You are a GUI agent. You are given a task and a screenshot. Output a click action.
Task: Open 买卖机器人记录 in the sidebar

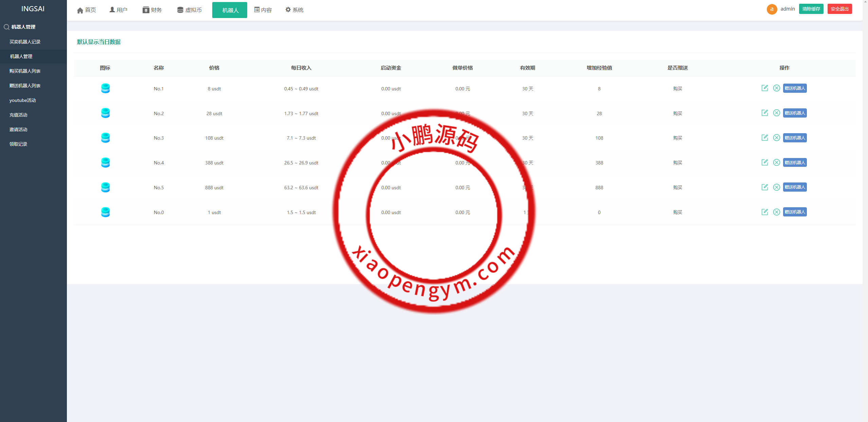[x=25, y=42]
